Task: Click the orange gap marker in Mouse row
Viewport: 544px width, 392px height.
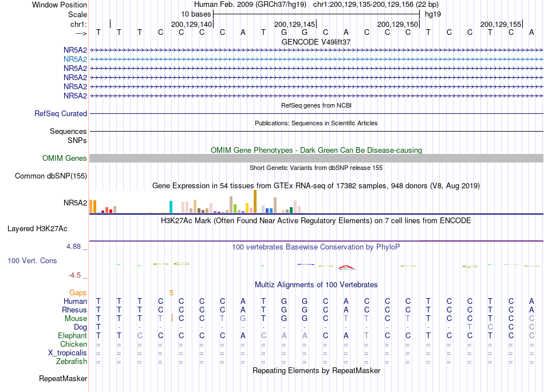Action: 172,318
